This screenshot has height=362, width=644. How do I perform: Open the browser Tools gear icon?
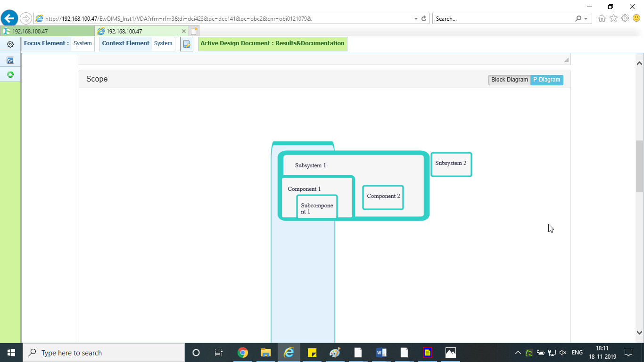[625, 18]
